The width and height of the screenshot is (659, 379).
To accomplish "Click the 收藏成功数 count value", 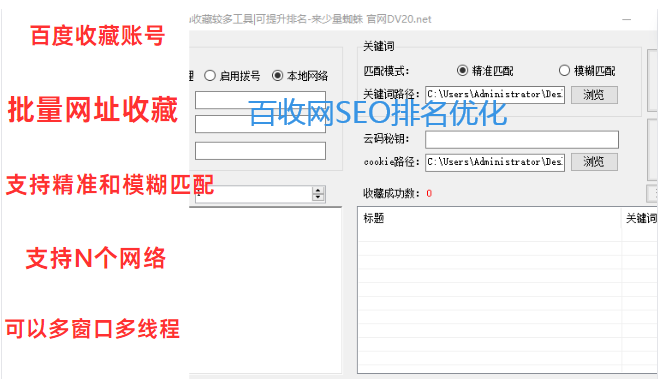I will click(429, 193).
